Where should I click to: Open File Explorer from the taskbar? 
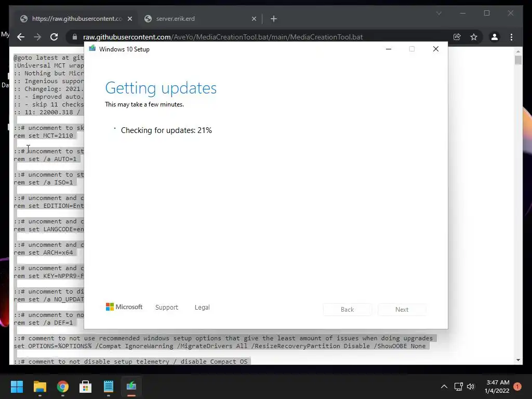[39, 387]
